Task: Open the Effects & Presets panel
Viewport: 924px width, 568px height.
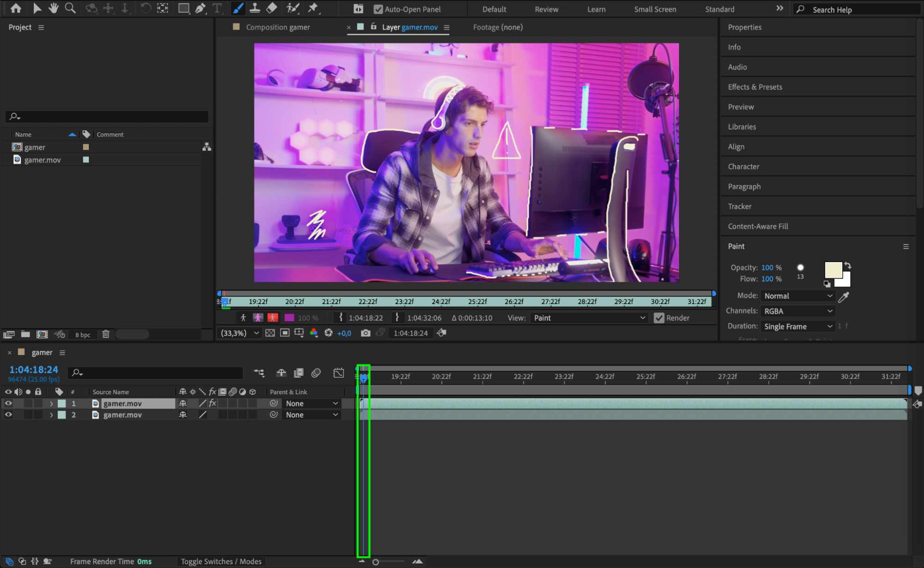Action: click(x=755, y=87)
